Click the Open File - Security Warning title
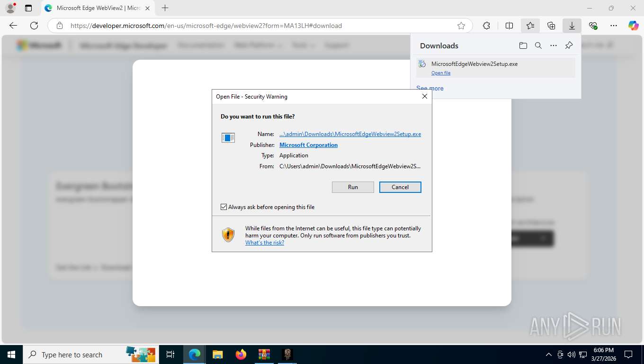Image resolution: width=644 pixels, height=364 pixels. coord(251,97)
